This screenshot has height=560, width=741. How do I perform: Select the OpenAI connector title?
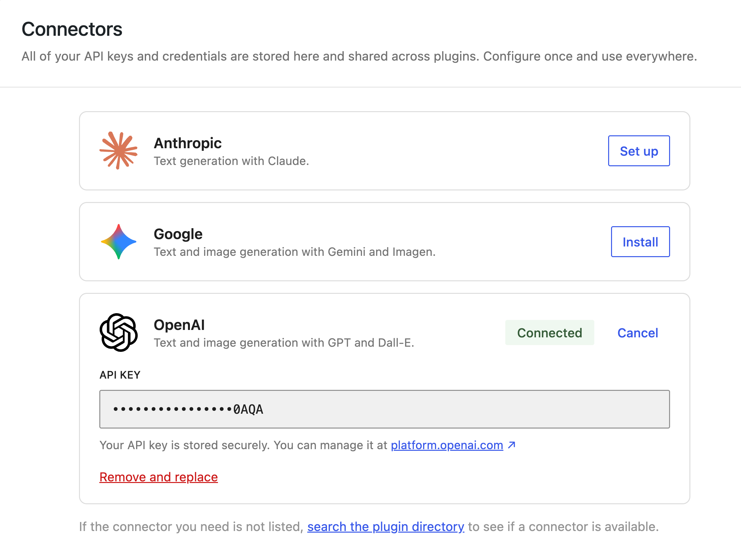pos(179,325)
